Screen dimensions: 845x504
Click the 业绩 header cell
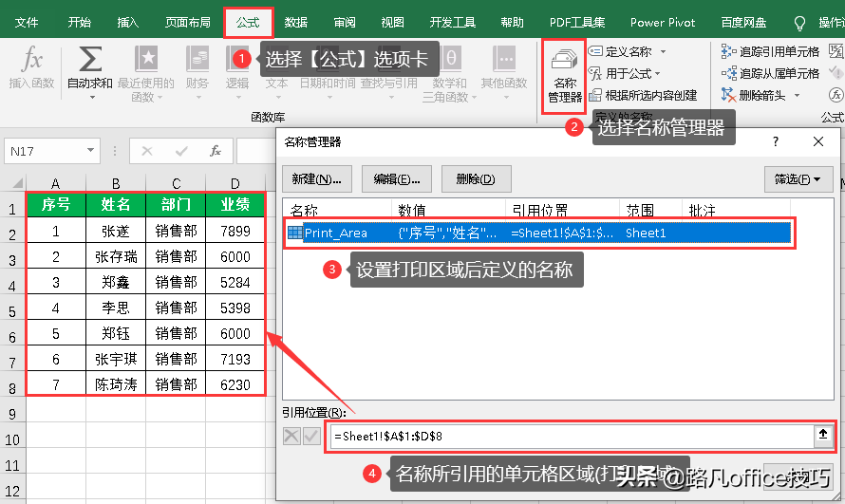235,205
